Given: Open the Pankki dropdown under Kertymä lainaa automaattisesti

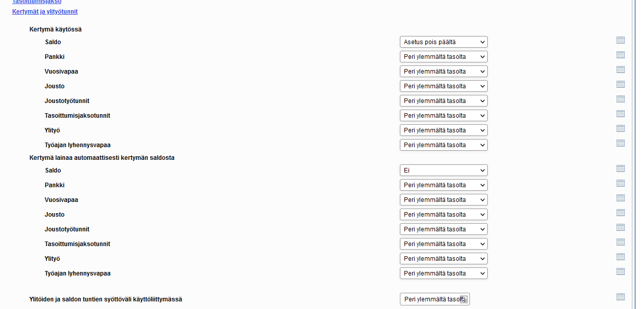Looking at the screenshot, I should click(x=444, y=185).
